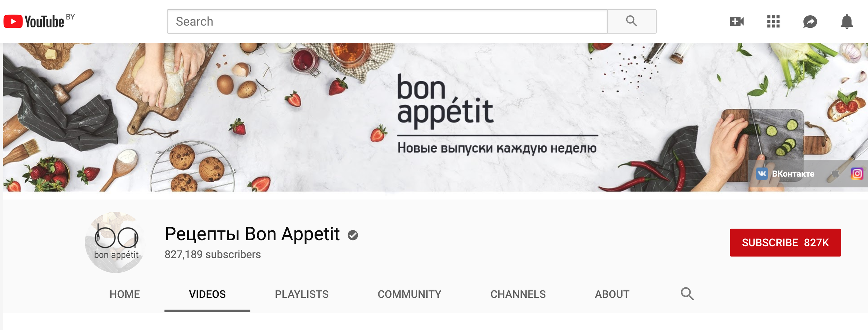Open the notifications bell
868x330 pixels.
[847, 22]
